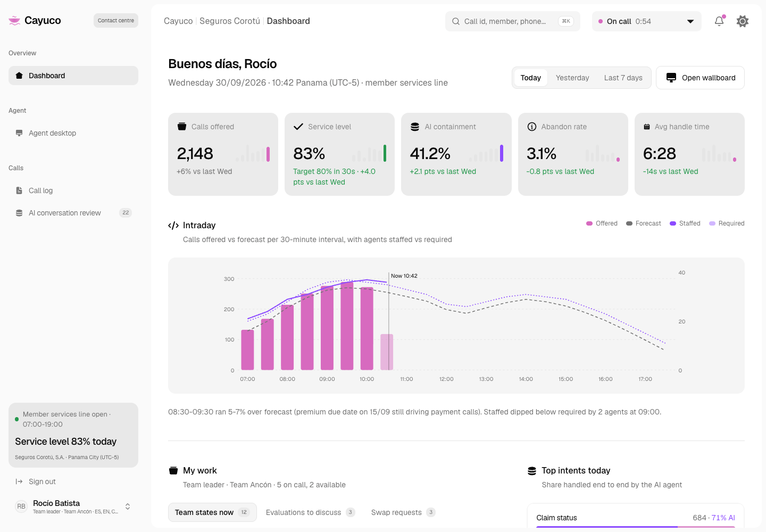Click the My work section icon
This screenshot has width=766, height=532.
pos(173,471)
